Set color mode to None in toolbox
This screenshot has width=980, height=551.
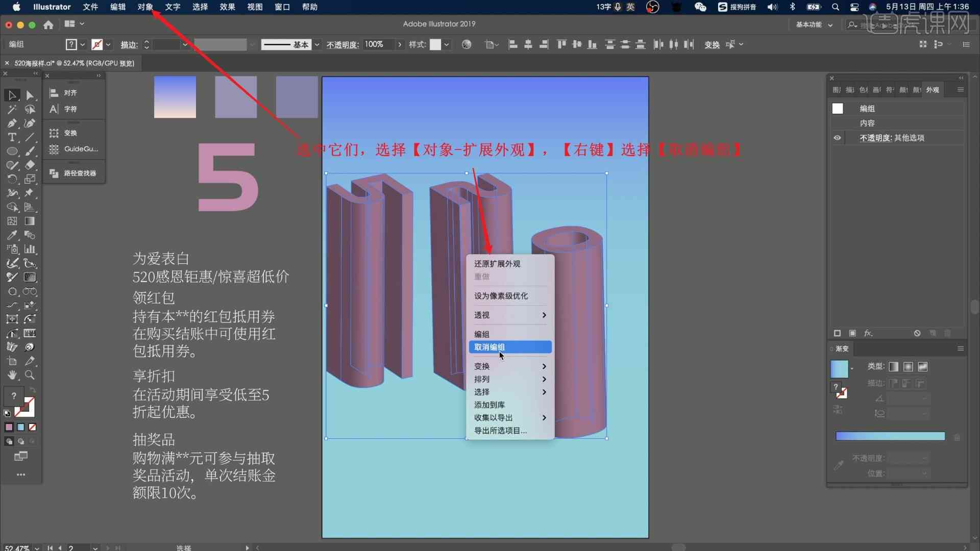32,428
